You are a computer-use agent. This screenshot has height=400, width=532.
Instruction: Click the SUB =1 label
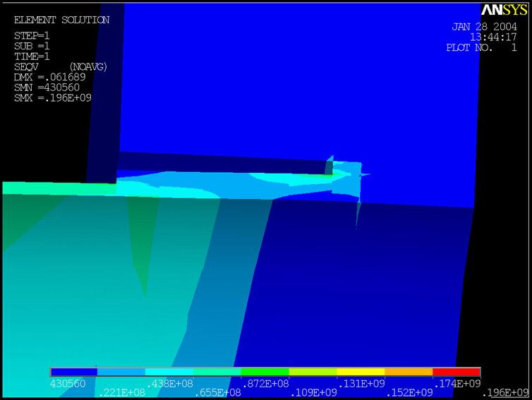[x=32, y=46]
